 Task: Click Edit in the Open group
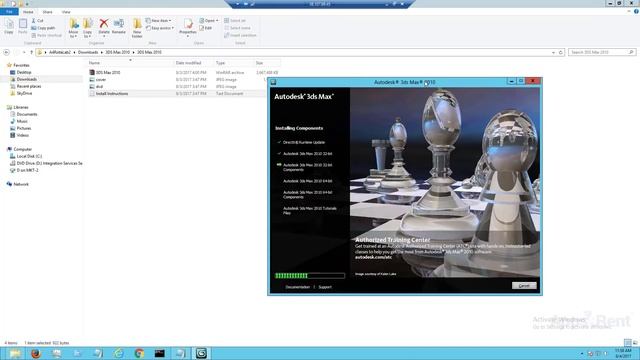tap(206, 28)
